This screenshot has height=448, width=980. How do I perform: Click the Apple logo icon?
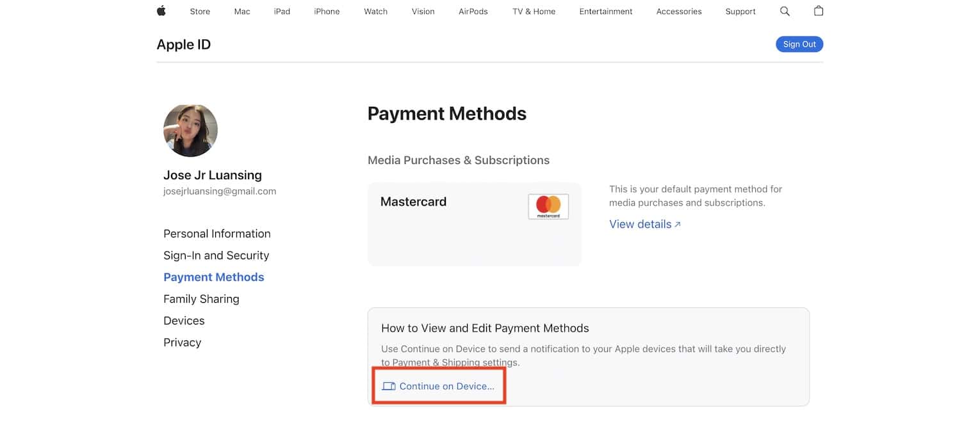[161, 11]
